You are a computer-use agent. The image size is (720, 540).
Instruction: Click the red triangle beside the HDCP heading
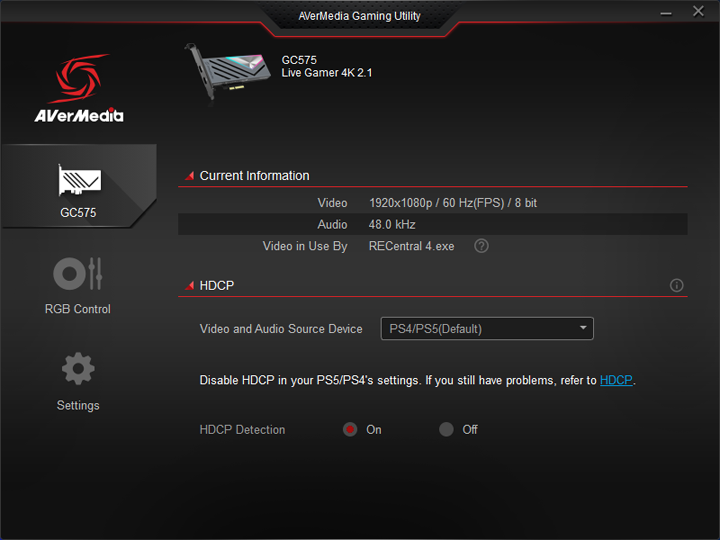[x=188, y=287]
